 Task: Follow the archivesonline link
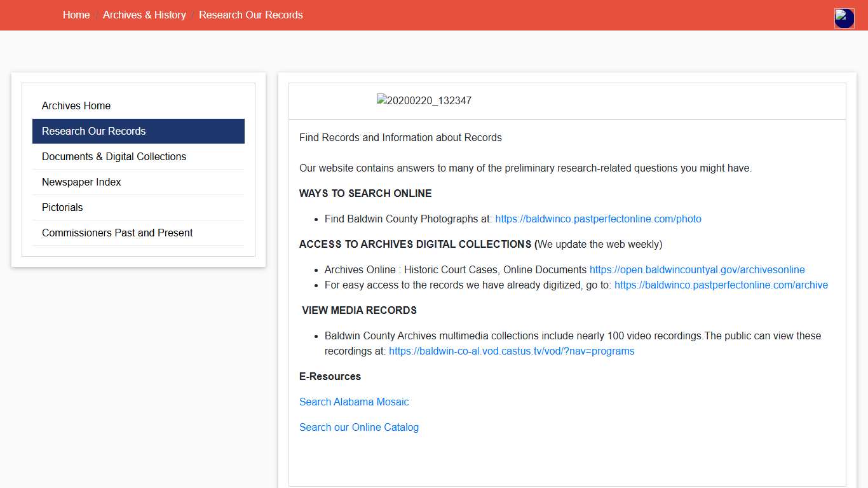pyautogui.click(x=696, y=269)
